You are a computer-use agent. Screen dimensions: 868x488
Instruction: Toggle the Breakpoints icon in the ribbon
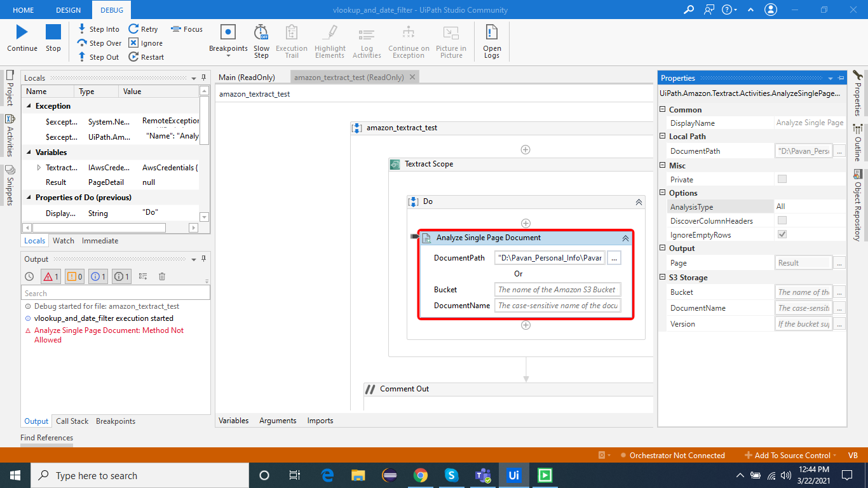click(228, 32)
